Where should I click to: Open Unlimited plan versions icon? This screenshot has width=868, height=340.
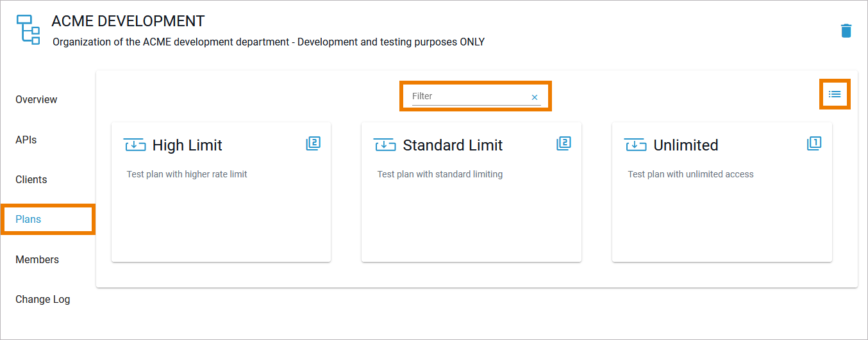[814, 143]
